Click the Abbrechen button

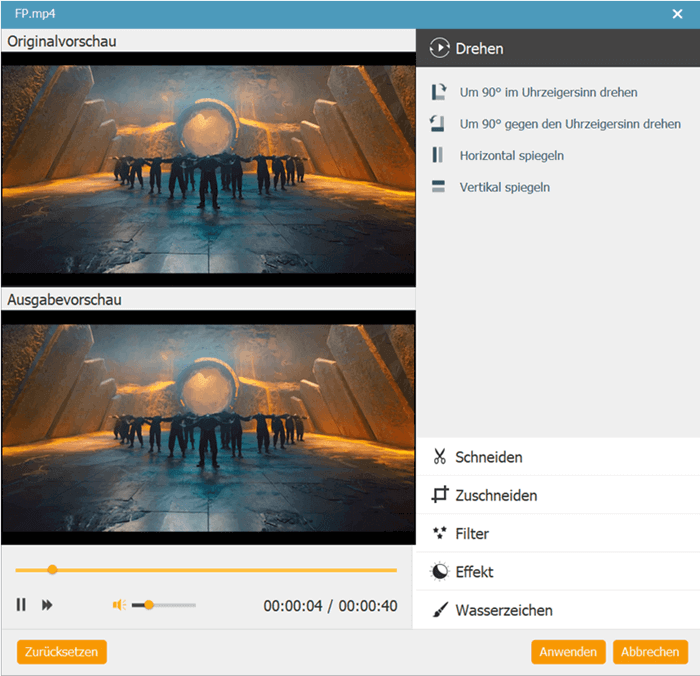pos(650,651)
